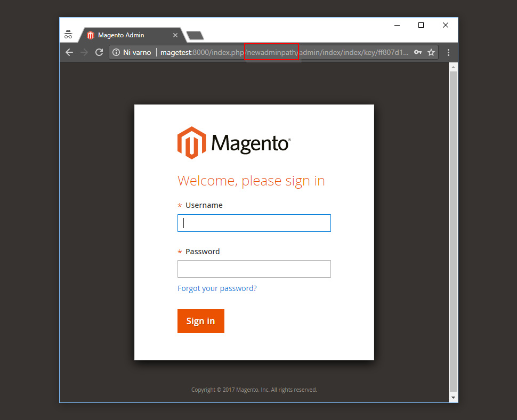Close the Magento Admin tab

point(175,35)
